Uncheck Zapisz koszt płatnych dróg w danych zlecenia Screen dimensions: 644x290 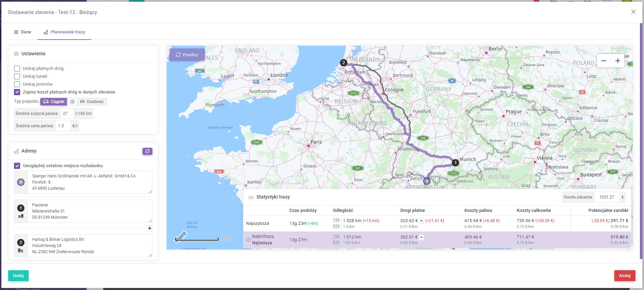(x=17, y=92)
